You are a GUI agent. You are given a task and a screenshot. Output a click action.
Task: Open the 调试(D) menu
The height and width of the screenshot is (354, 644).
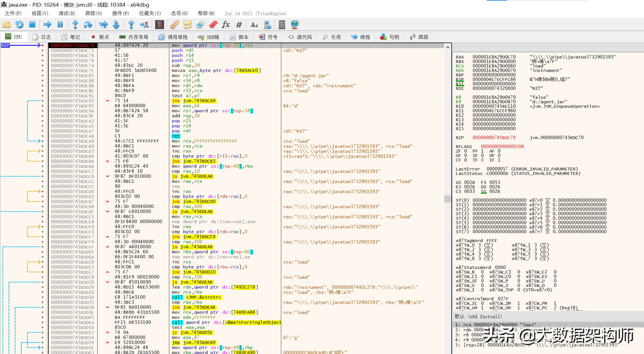[67, 13]
